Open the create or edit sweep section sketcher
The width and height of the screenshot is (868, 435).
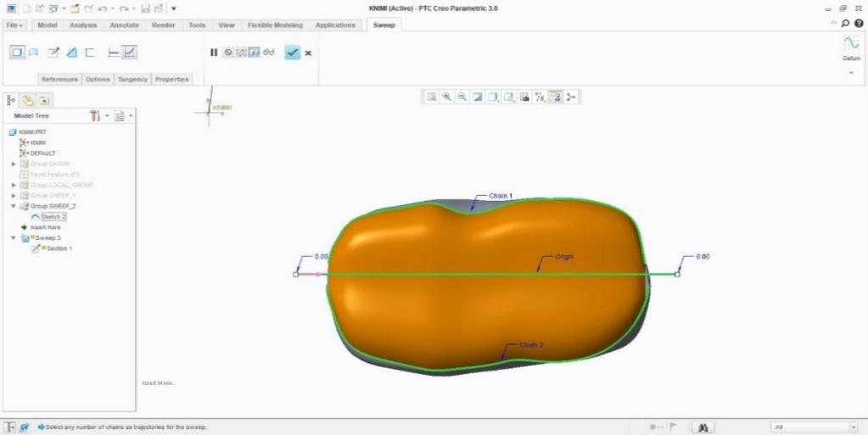pyautogui.click(x=53, y=53)
